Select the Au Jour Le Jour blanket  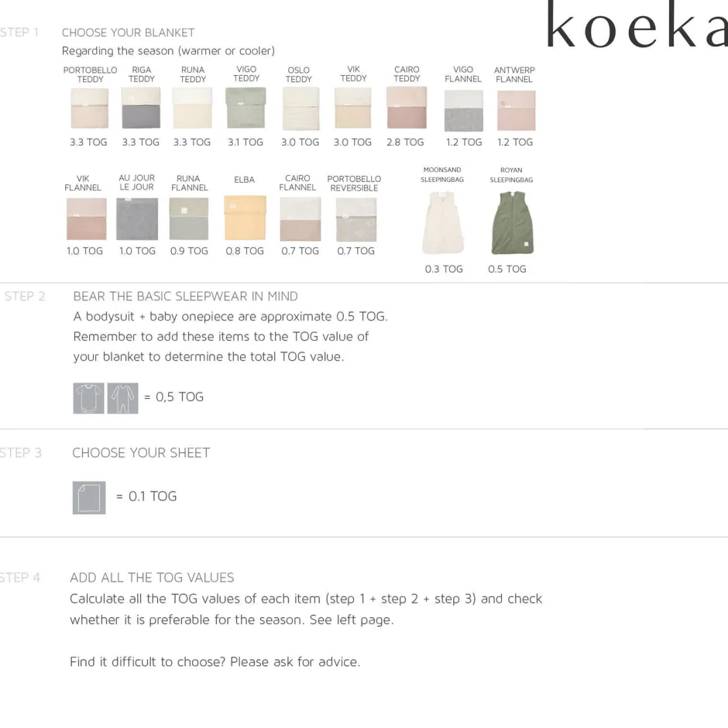(137, 219)
